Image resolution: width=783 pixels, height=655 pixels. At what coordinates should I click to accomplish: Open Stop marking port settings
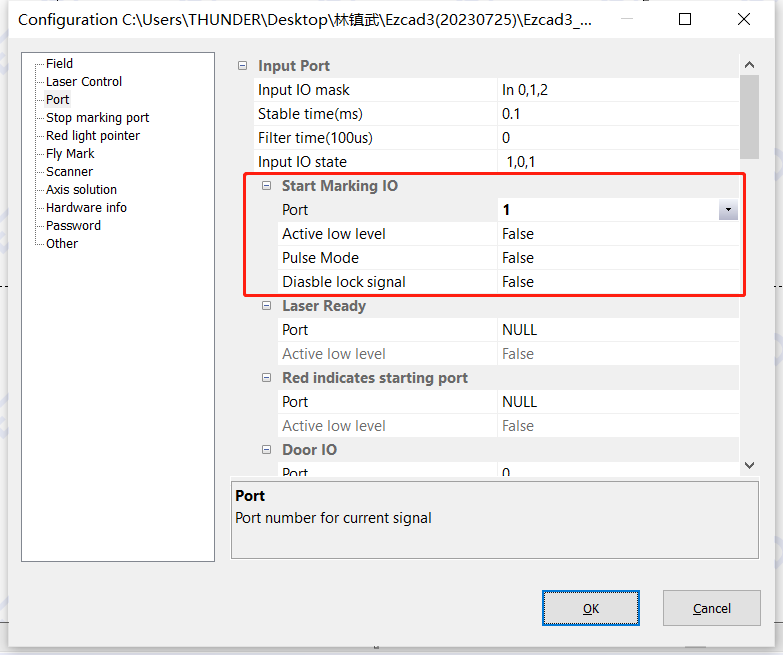97,117
